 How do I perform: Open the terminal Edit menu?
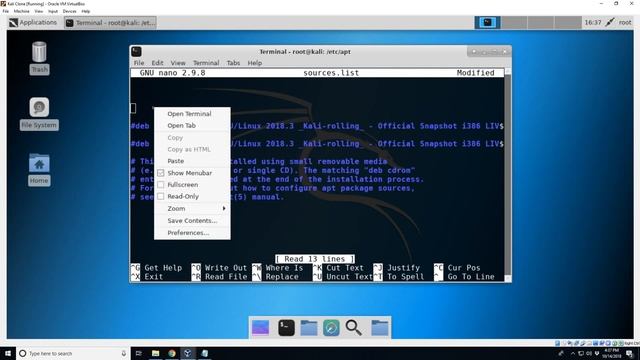click(157, 63)
